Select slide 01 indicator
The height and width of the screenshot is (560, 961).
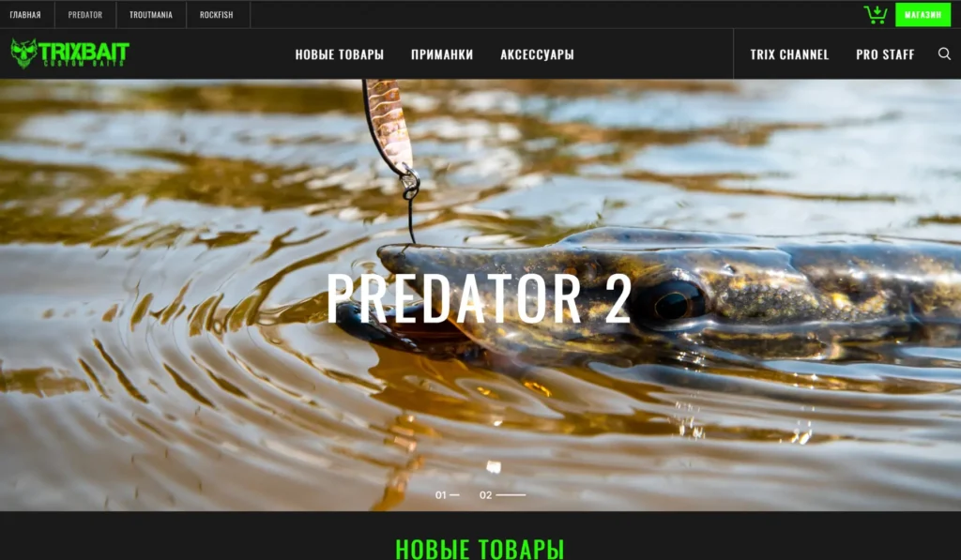(447, 495)
